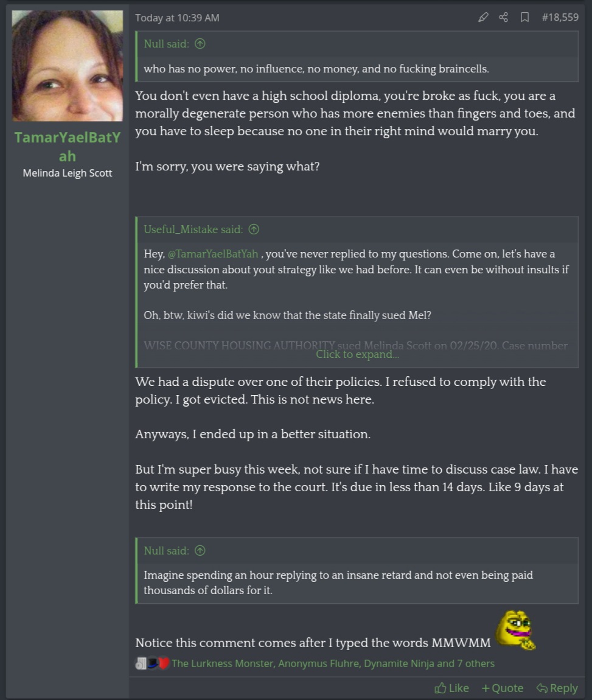Image resolution: width=592 pixels, height=700 pixels.
Task: Like this post
Action: click(x=451, y=688)
